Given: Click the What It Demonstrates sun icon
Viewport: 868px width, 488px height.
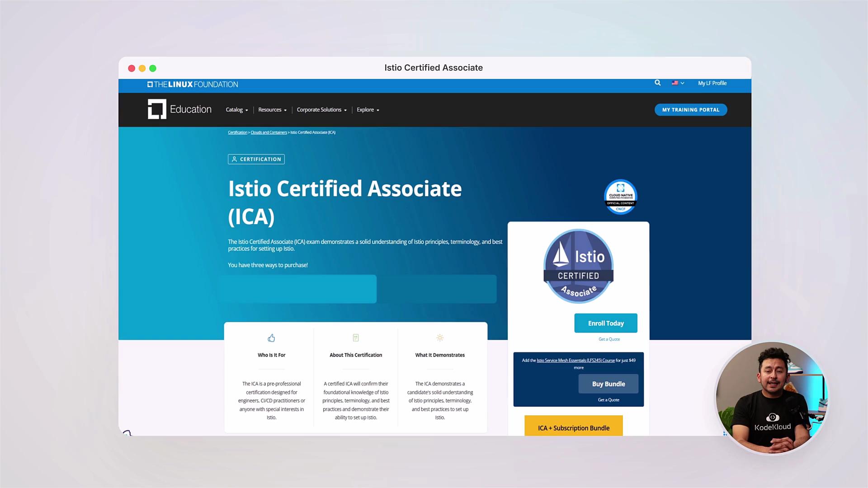Looking at the screenshot, I should click(440, 338).
